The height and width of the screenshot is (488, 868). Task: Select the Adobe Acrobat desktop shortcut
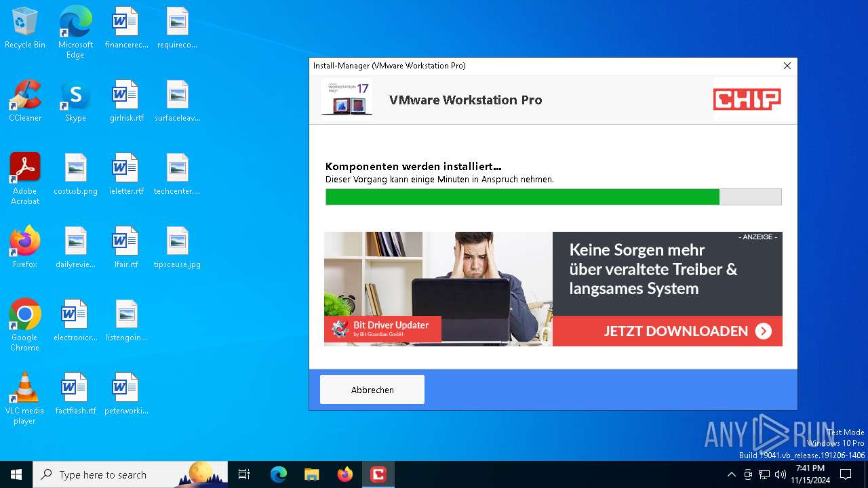tap(25, 179)
